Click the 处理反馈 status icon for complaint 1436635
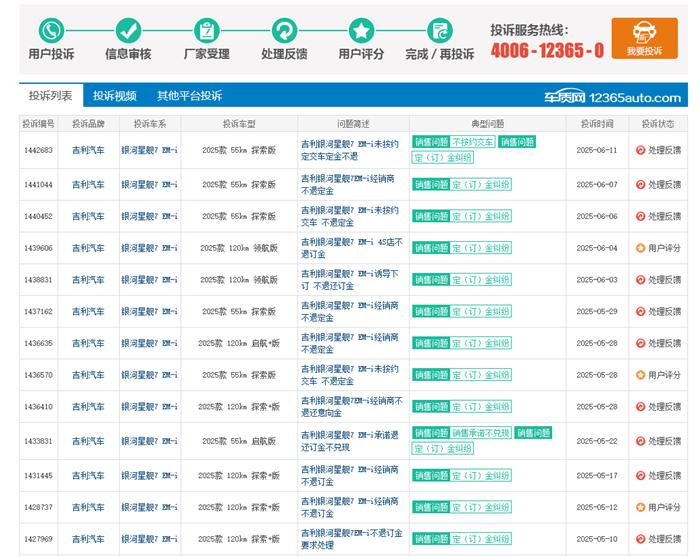 (x=640, y=343)
